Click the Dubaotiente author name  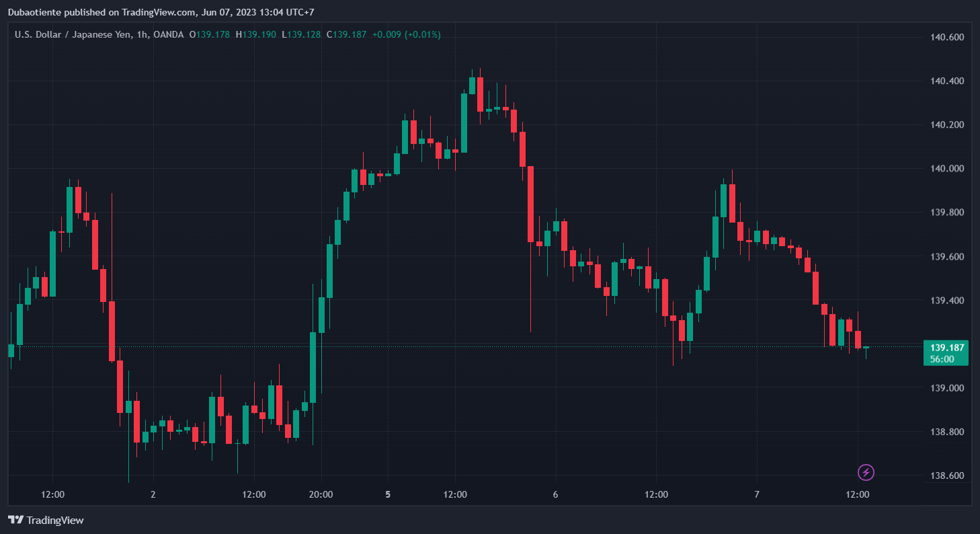coord(37,12)
